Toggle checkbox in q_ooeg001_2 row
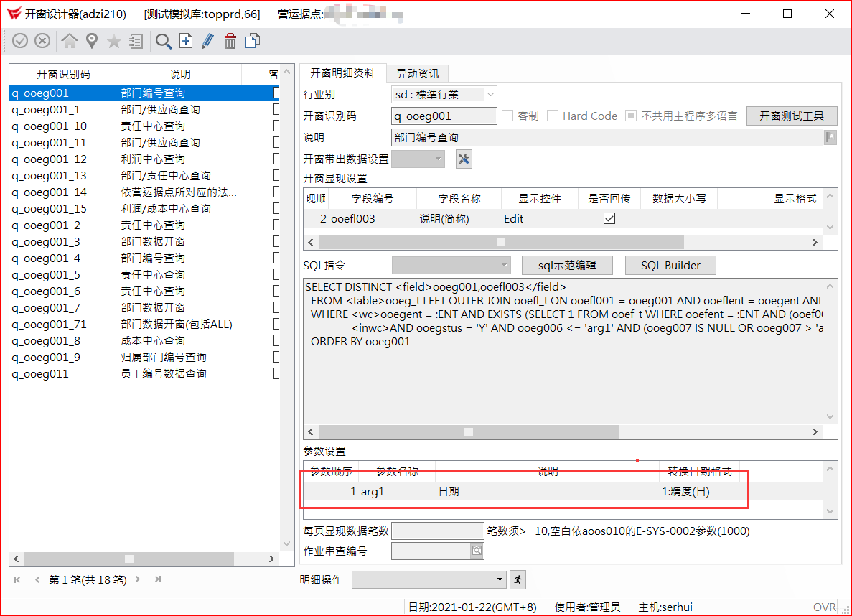The height and width of the screenshot is (616, 852). pyautogui.click(x=276, y=225)
